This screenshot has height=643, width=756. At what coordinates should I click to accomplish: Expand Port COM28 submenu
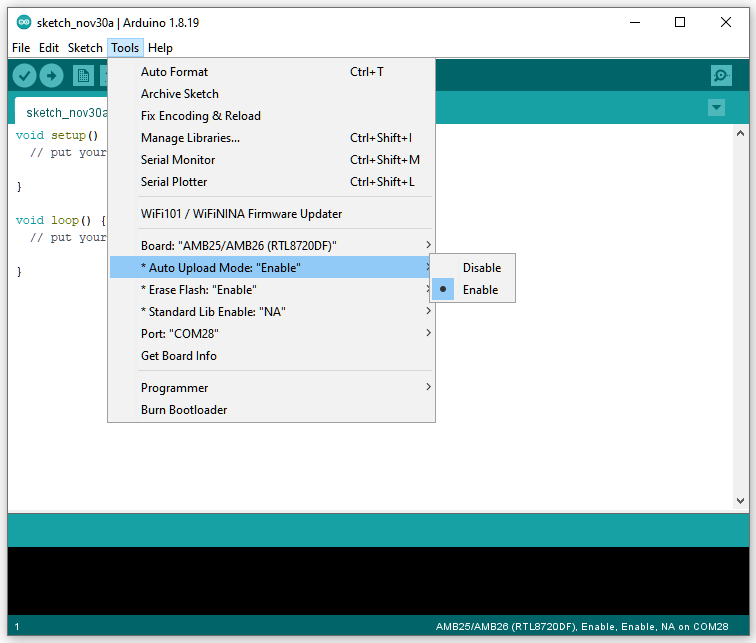point(272,334)
